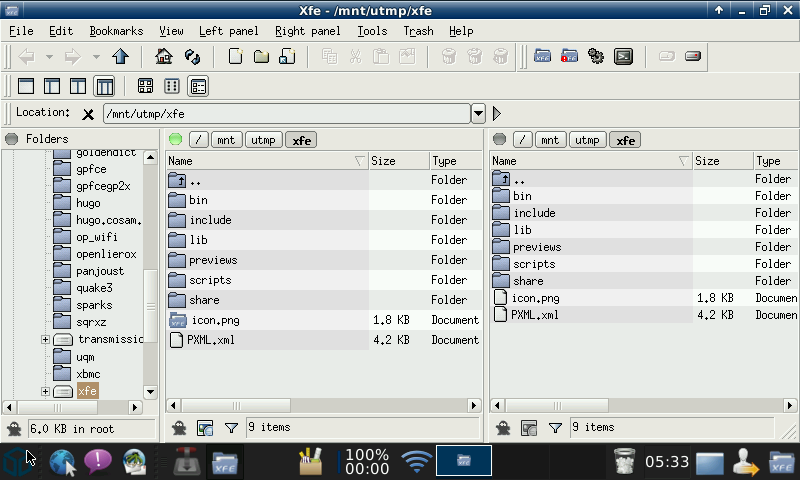The height and width of the screenshot is (480, 800).
Task: Click the mount device icon
Action: click(x=667, y=56)
